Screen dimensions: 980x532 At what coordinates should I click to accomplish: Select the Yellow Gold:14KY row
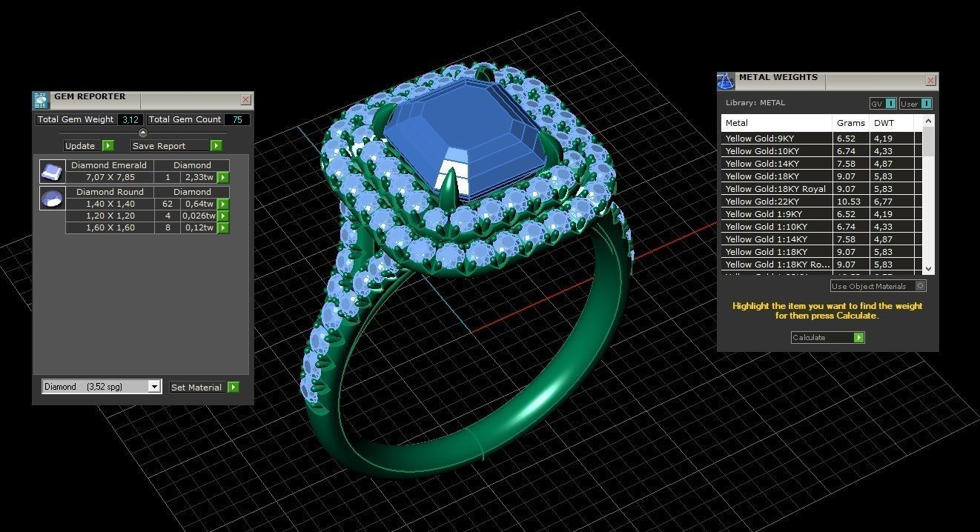822,164
